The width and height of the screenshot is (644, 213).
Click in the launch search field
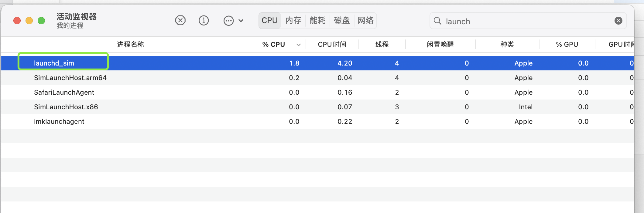click(526, 21)
